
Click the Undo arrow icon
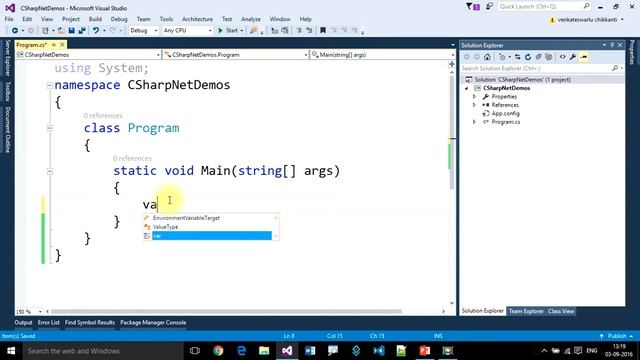(96, 31)
